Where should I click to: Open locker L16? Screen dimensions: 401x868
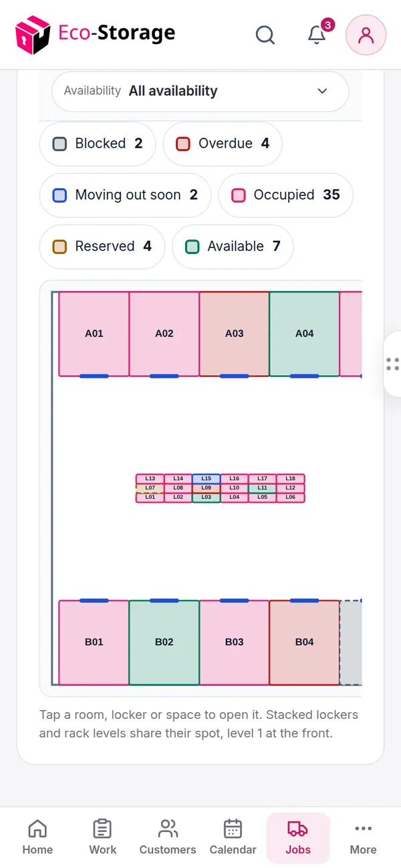coord(235,479)
